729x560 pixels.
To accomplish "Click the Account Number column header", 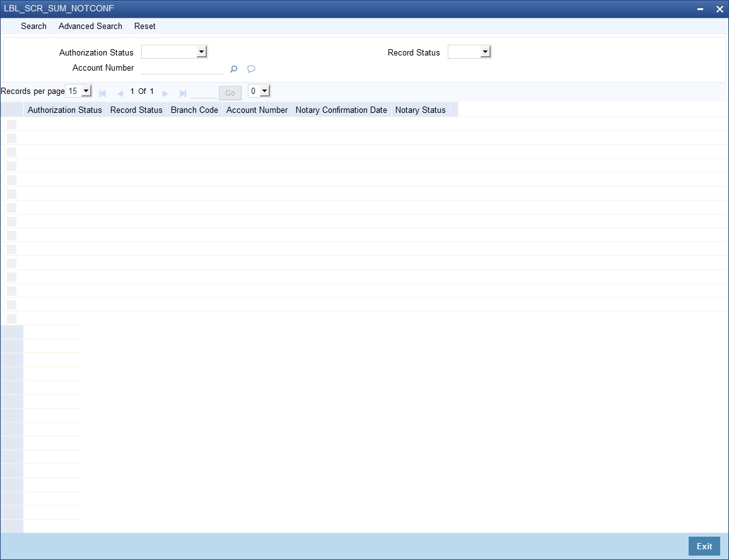I will 257,110.
